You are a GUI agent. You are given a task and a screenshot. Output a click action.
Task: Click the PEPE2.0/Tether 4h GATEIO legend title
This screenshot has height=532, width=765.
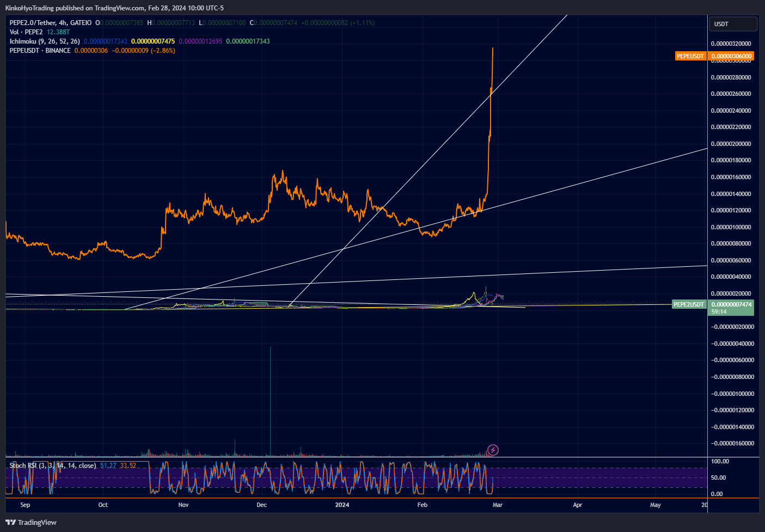coord(51,23)
